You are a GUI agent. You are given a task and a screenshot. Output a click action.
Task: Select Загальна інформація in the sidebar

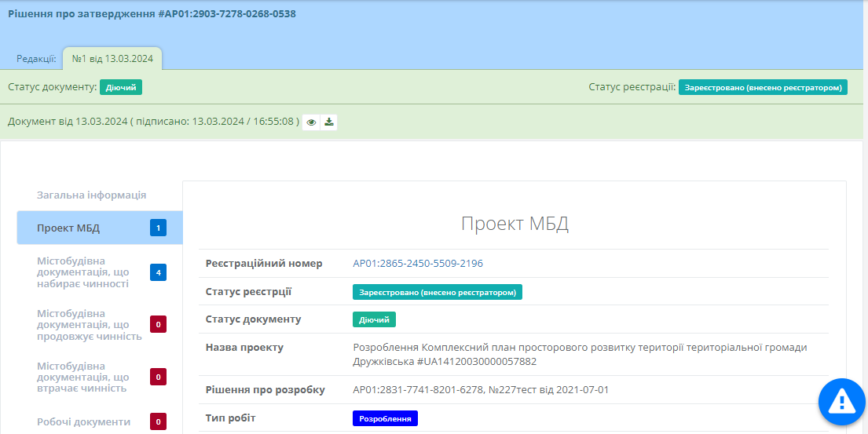[x=91, y=195]
